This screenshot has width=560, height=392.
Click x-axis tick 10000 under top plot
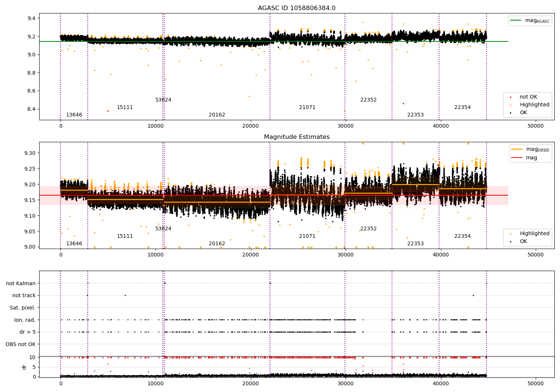pyautogui.click(x=156, y=126)
